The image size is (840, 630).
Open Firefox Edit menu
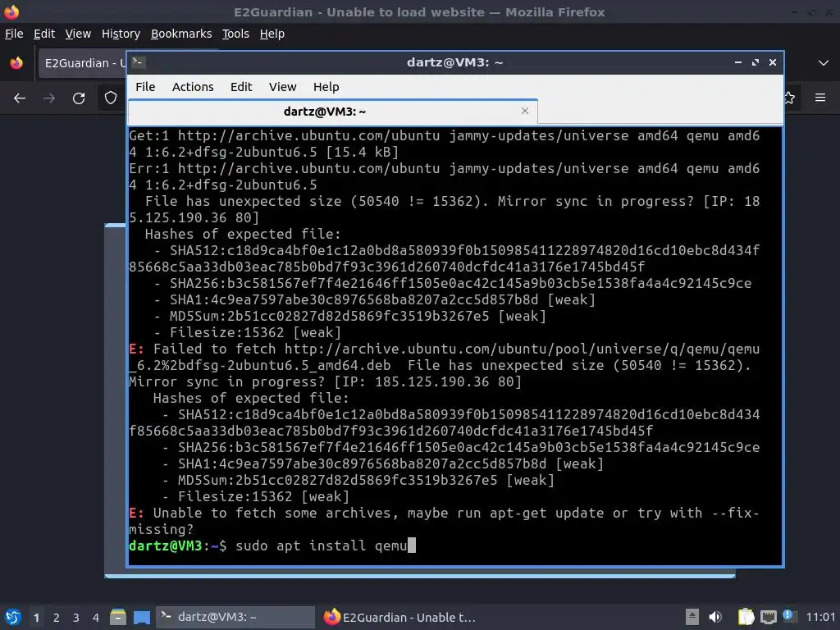44,34
